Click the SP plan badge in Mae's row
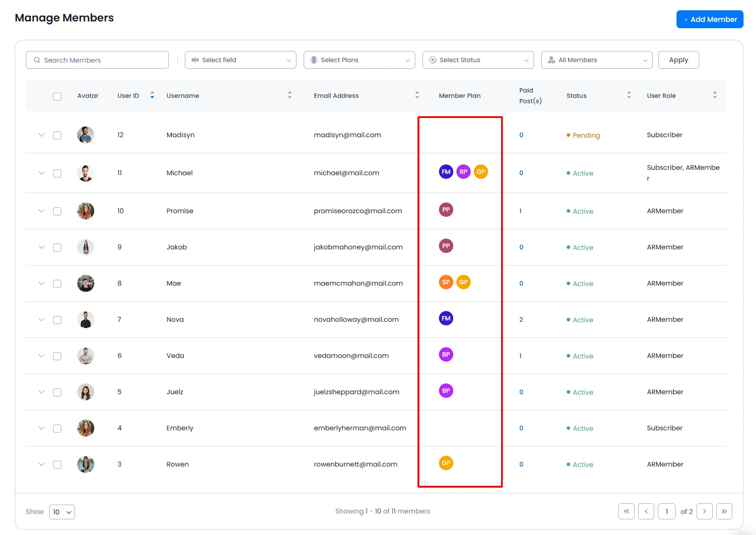 click(446, 282)
